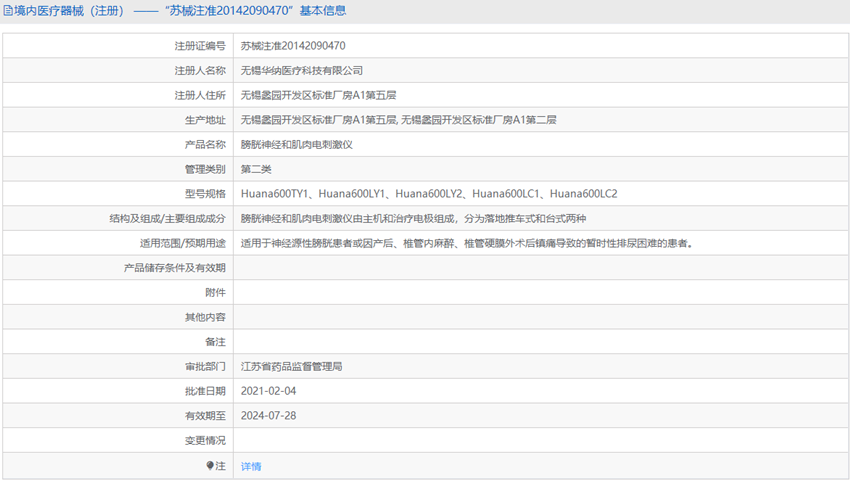Click the 管理类别 label
This screenshot has width=850, height=483.
[x=205, y=169]
